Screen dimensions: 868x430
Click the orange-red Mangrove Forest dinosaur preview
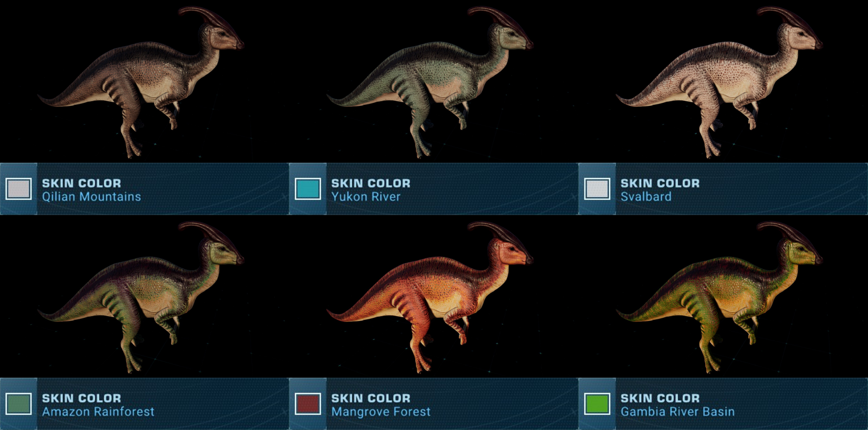click(430, 297)
